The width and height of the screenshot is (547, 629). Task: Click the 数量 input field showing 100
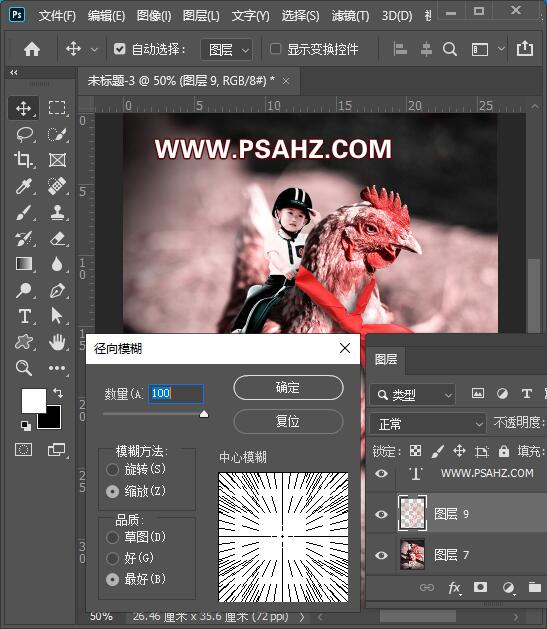[x=176, y=394]
